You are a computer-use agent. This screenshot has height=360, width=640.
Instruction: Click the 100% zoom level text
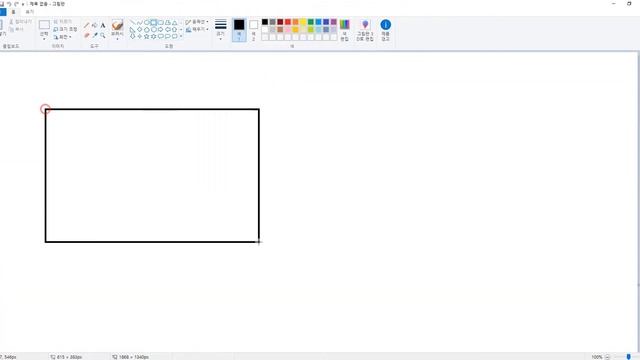597,357
